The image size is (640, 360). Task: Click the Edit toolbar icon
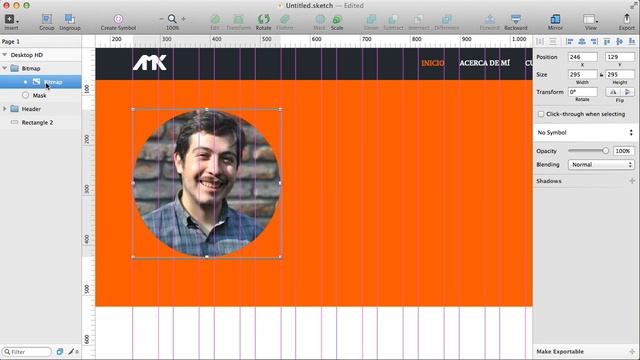[x=215, y=19]
